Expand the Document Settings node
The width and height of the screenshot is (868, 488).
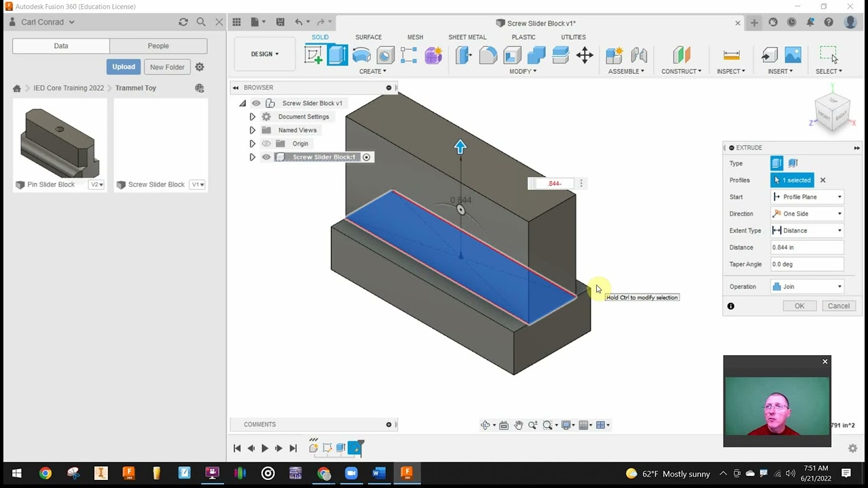point(252,117)
